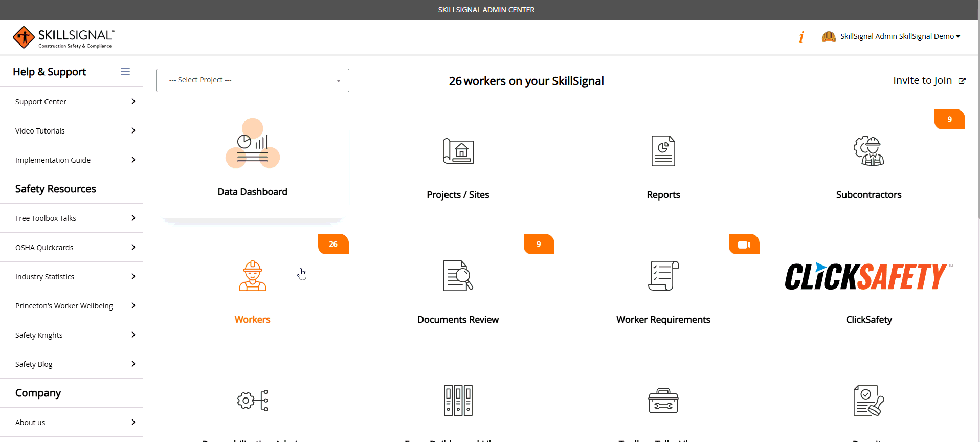The height and width of the screenshot is (442, 980).
Task: Click the video camera badge on Worker Requirements
Action: click(x=744, y=244)
